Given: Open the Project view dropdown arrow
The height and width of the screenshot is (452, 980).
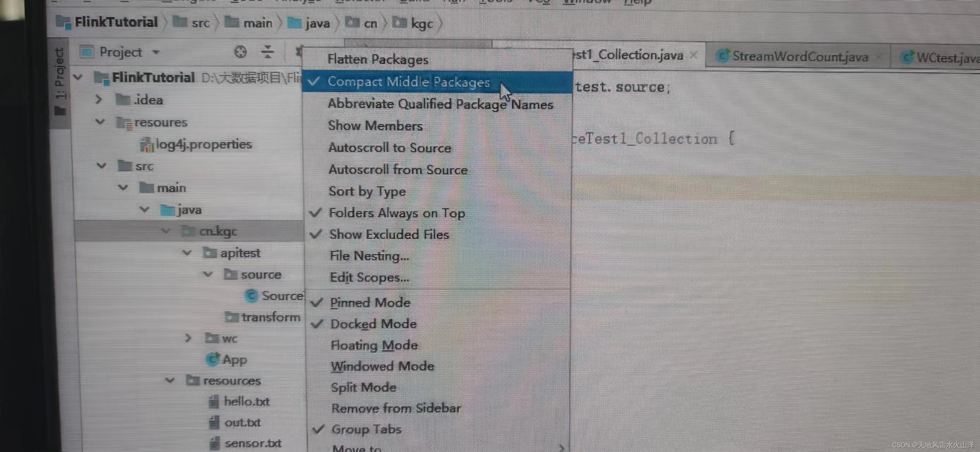Looking at the screenshot, I should (x=156, y=52).
